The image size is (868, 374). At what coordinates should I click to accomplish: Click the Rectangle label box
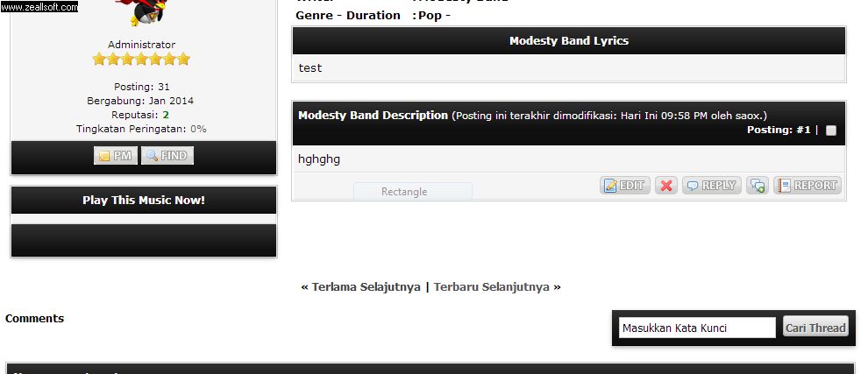point(412,191)
